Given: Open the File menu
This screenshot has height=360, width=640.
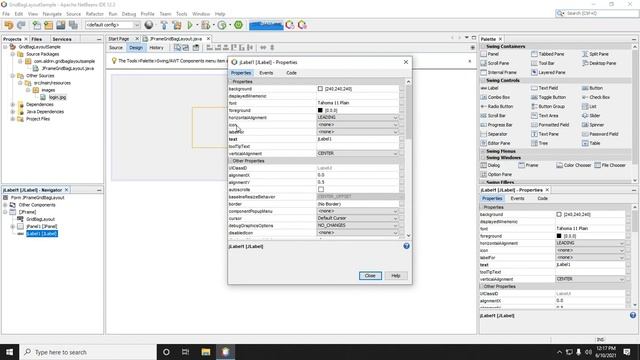Looking at the screenshot, I should click(x=6, y=14).
